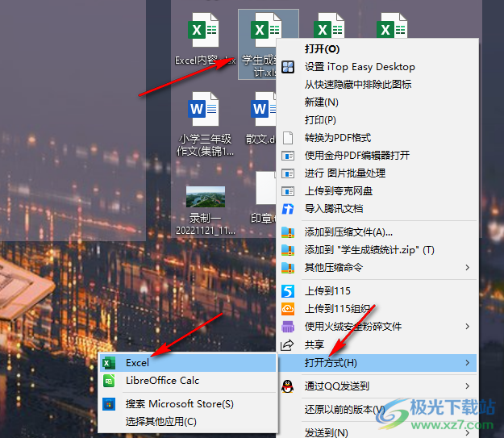Click the archive icon beside 添加到压缩文件(A)
The image size is (504, 438).
[x=288, y=232]
